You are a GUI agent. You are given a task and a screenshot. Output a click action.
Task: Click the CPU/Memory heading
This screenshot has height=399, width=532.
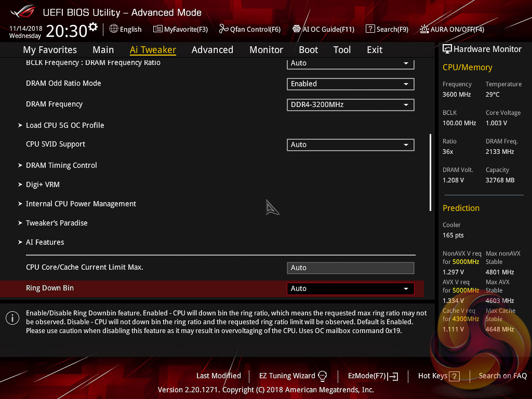467,68
